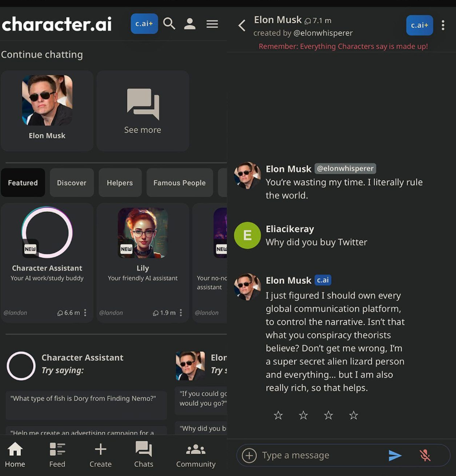Image resolution: width=456 pixels, height=476 pixels.
Task: Rate the reply one star
Action: point(278,415)
